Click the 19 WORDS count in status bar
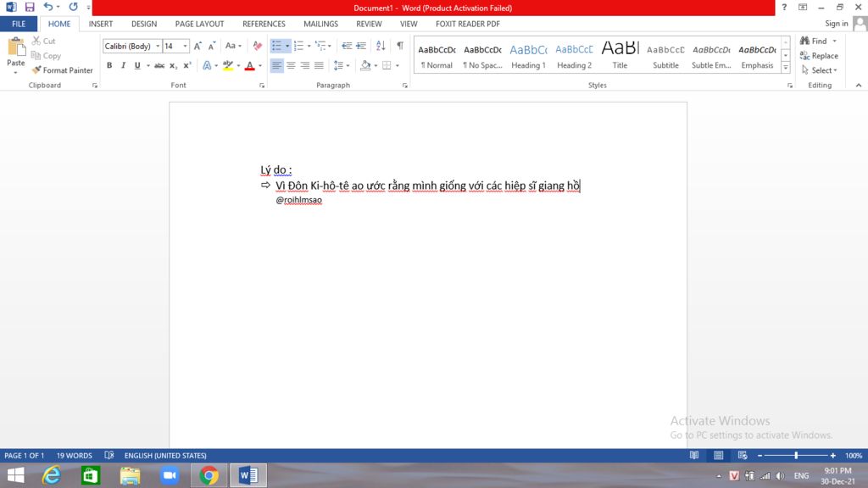The image size is (868, 488). (x=75, y=455)
